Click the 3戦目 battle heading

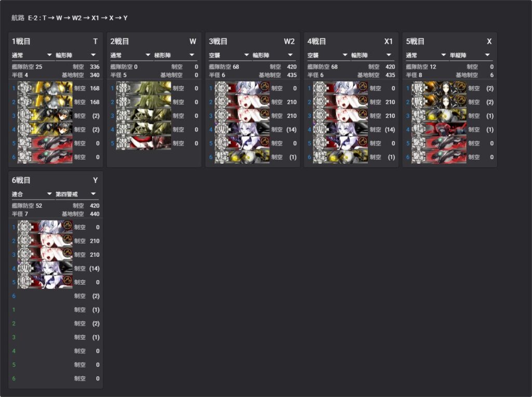click(x=218, y=42)
